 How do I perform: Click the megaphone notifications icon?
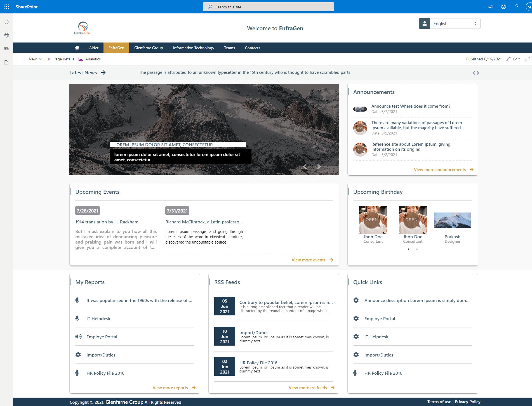pyautogui.click(x=490, y=7)
